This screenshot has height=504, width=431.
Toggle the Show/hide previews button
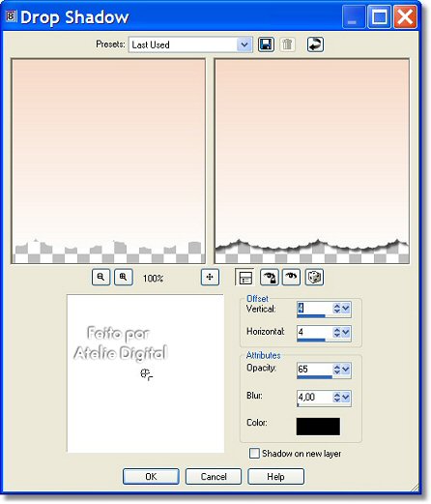click(244, 278)
